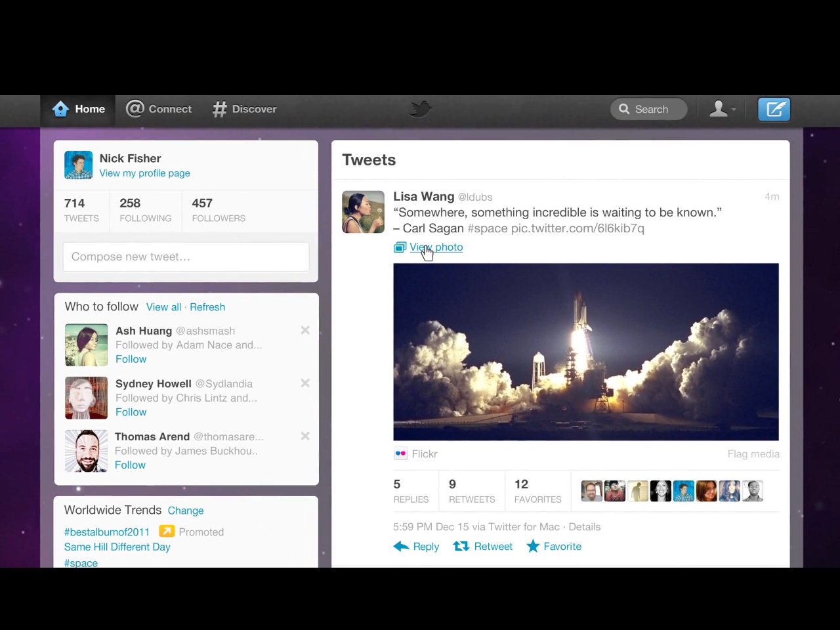Toggle View photo link
840x630 pixels.
(435, 247)
